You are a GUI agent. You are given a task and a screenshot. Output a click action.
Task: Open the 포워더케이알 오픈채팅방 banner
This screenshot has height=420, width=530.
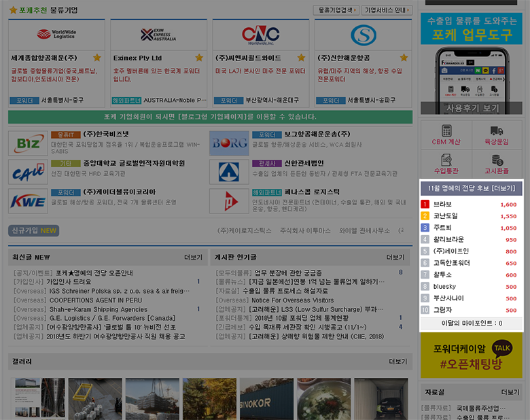472,355
